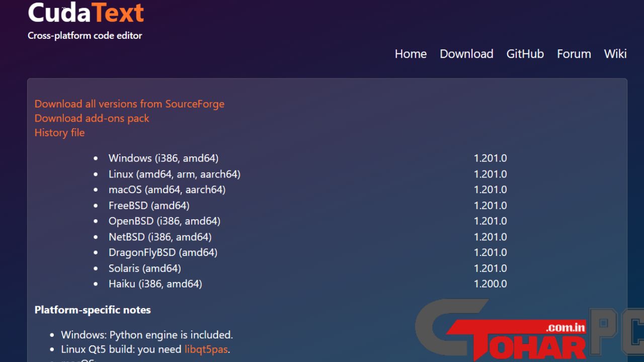The height and width of the screenshot is (362, 644).
Task: Click version 1.201.0 in the Linux row
Action: click(490, 174)
